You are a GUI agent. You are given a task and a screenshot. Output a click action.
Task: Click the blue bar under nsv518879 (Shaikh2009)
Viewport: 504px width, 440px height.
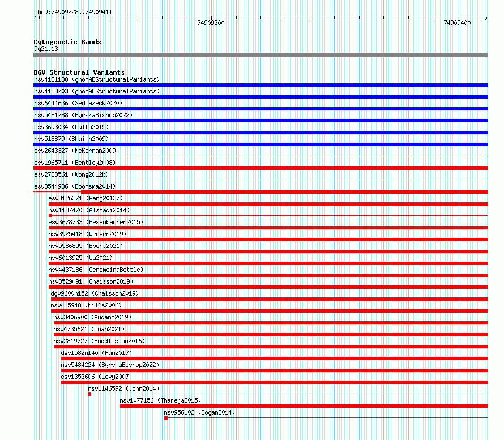260,144
